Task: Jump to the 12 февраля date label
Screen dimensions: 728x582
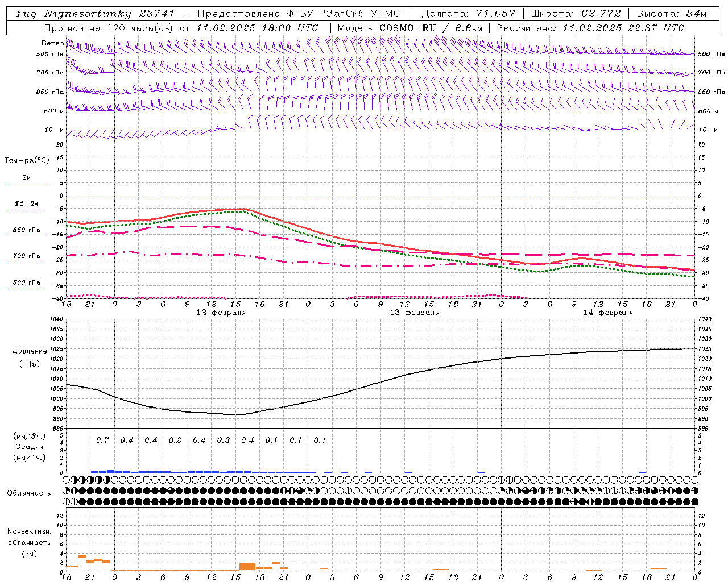Action: 221,313
